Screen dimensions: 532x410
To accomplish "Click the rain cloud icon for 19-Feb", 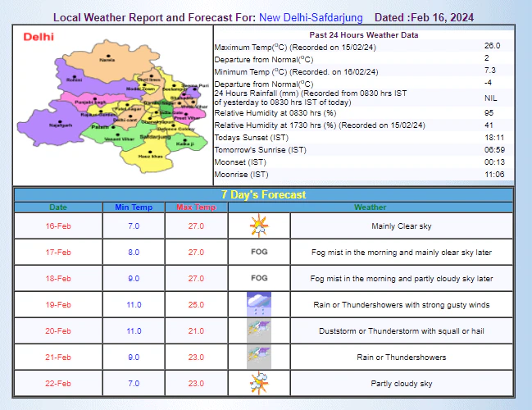I will [x=259, y=304].
